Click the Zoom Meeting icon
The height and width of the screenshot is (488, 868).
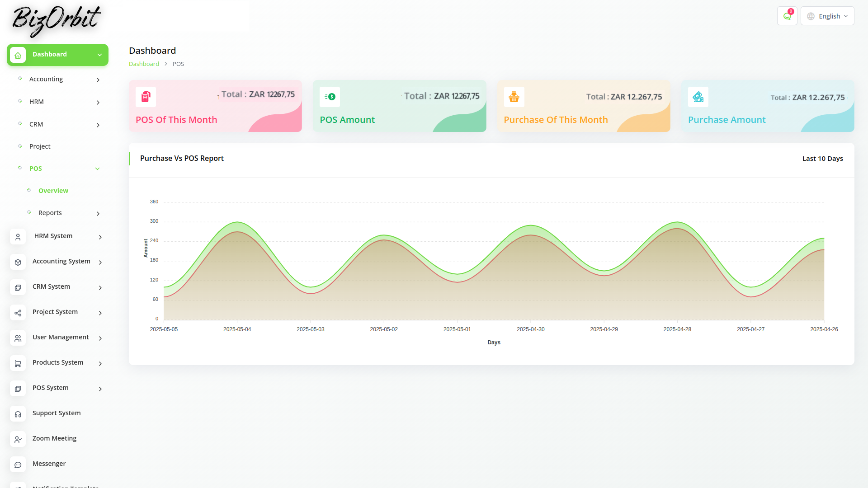18,439
